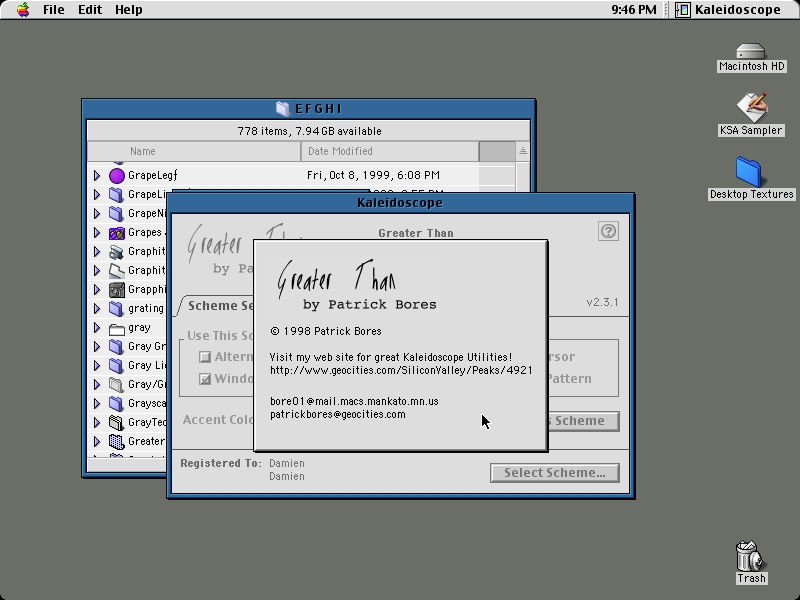800x600 pixels.
Task: Select the Grapphi file icon
Action: tap(117, 290)
